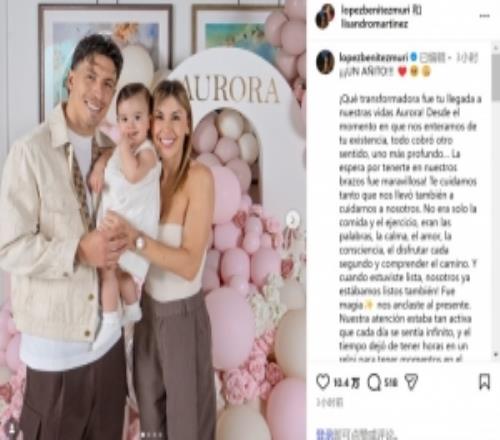Click the family photo of Aurora's birthday
Screen dimensions: 500x440
(153, 220)
